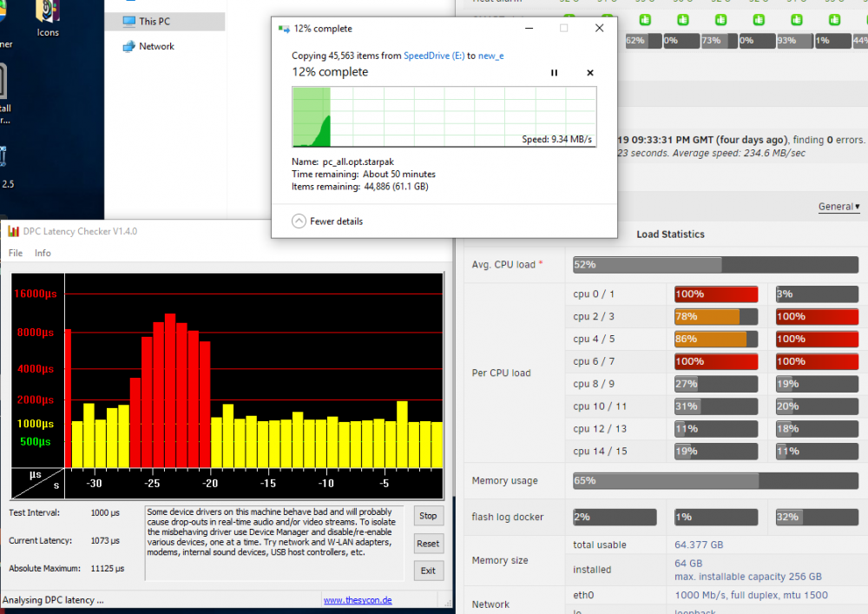Image resolution: width=868 pixels, height=614 pixels.
Task: Open File menu in DPC Latency Checker
Action: 16,253
